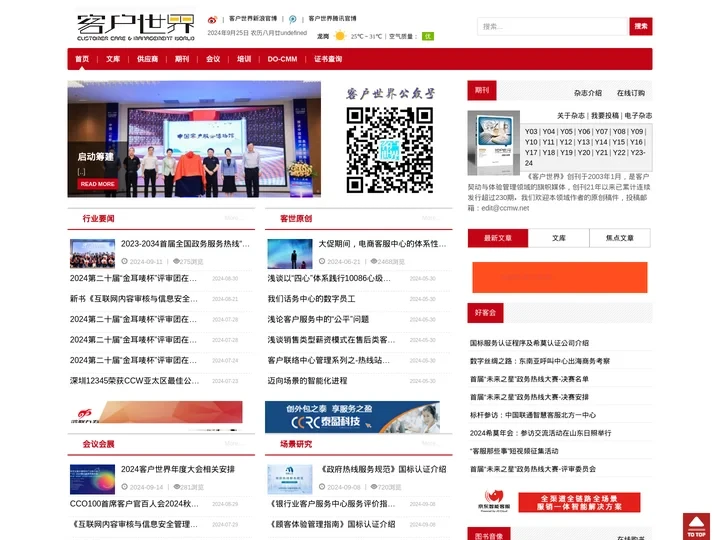720x540 pixels.
Task: Click the magazine cover thumbnail
Action: [494, 143]
